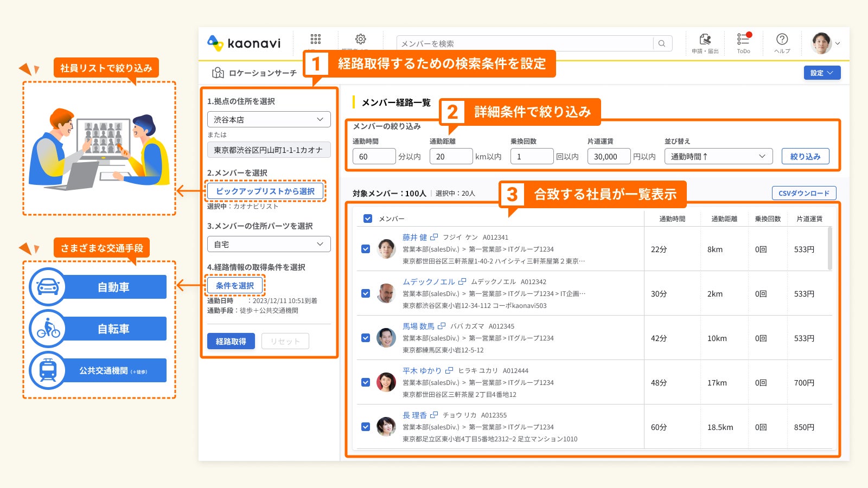Open the 自宅 address parts dropdown
The image size is (868, 488).
point(269,244)
